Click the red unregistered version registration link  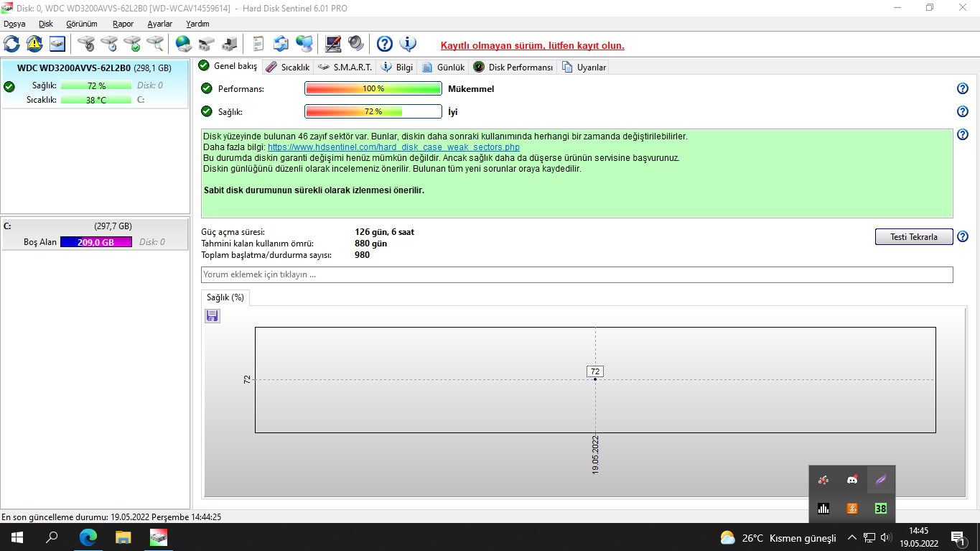[x=533, y=45]
